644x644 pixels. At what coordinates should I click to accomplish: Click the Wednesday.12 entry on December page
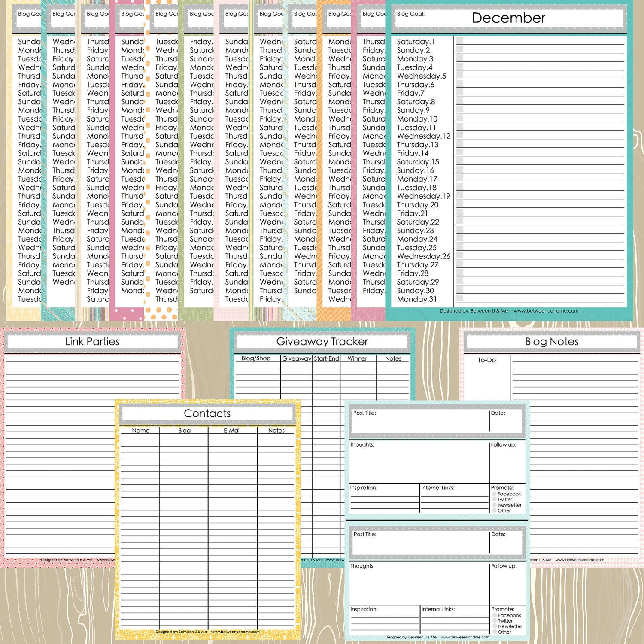coord(424,136)
